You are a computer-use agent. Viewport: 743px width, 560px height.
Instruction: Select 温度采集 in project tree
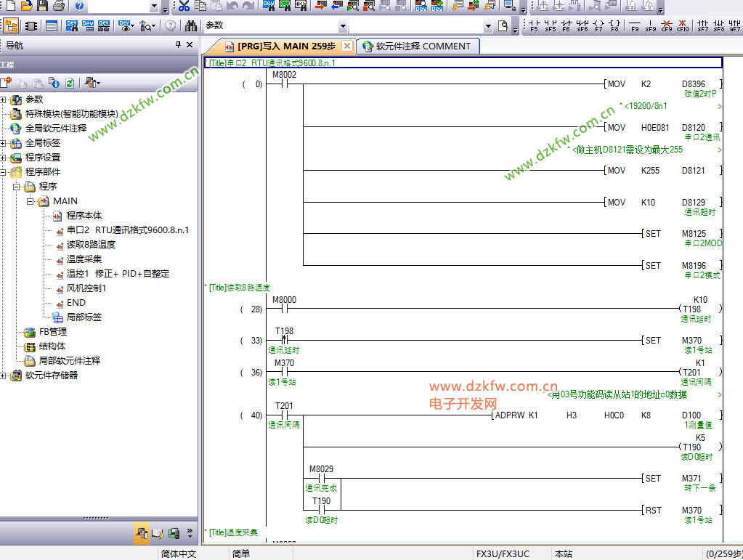(x=84, y=259)
